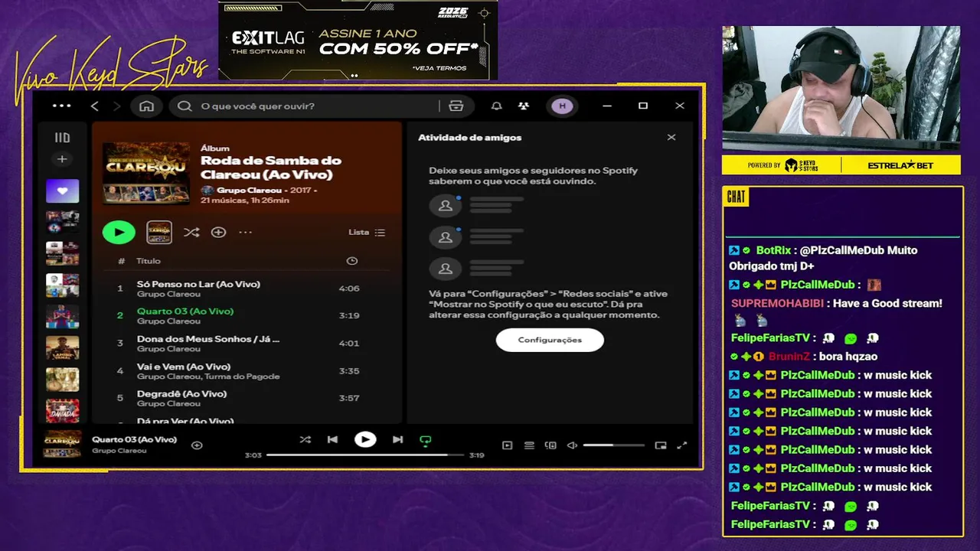Toggle shuffle in the player bar
Screen dimensions: 980x551
point(305,439)
